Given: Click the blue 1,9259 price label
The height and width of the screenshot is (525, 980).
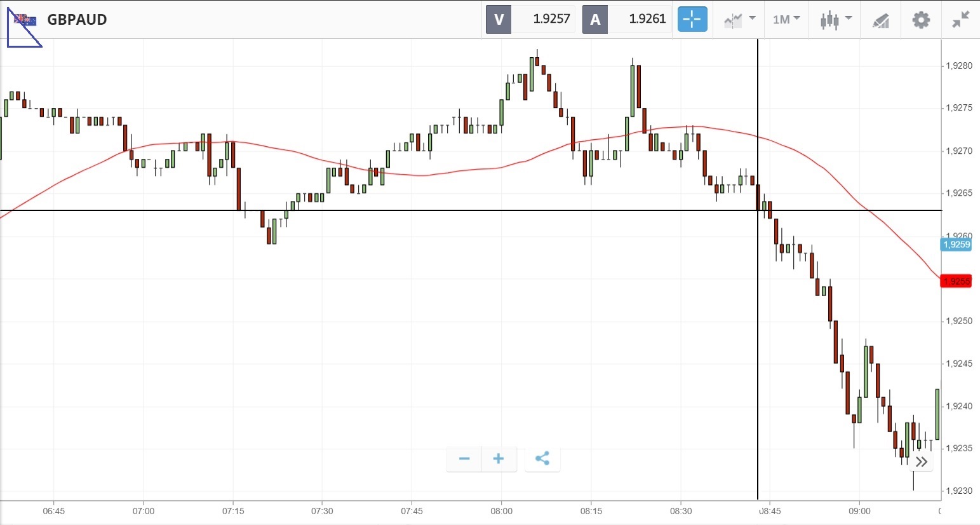Looking at the screenshot, I should tap(956, 245).
